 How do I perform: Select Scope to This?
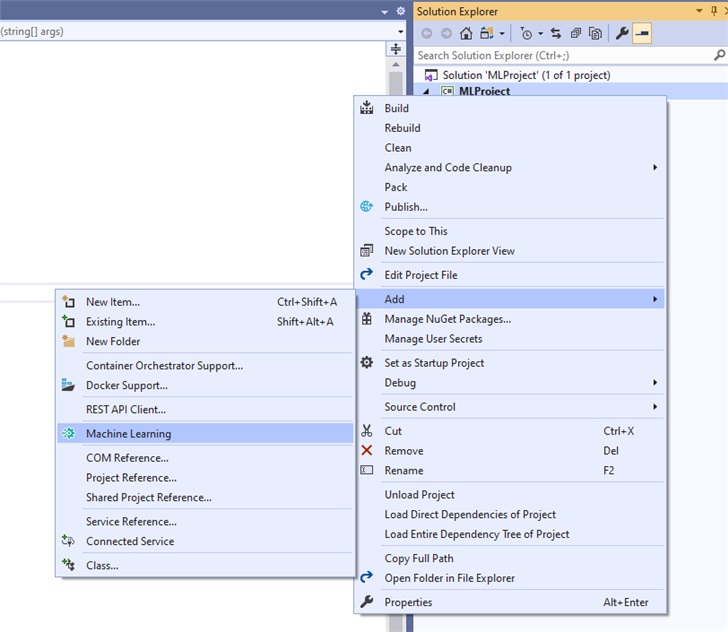(x=511, y=231)
